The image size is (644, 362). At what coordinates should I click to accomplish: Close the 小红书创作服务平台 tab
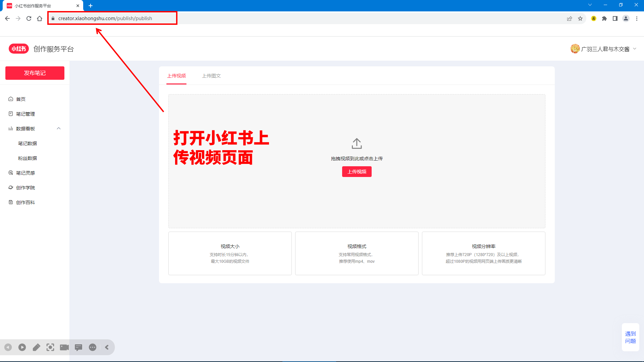(x=78, y=6)
